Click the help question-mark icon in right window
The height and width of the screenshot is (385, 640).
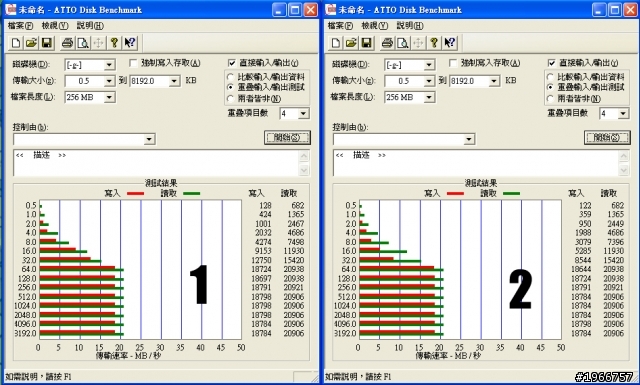[x=434, y=42]
